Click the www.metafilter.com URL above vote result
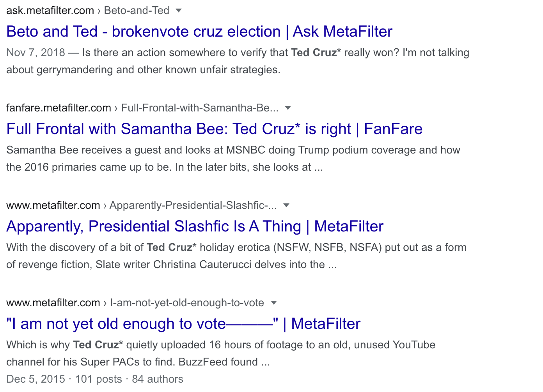This screenshot has height=392, width=543. (x=53, y=303)
